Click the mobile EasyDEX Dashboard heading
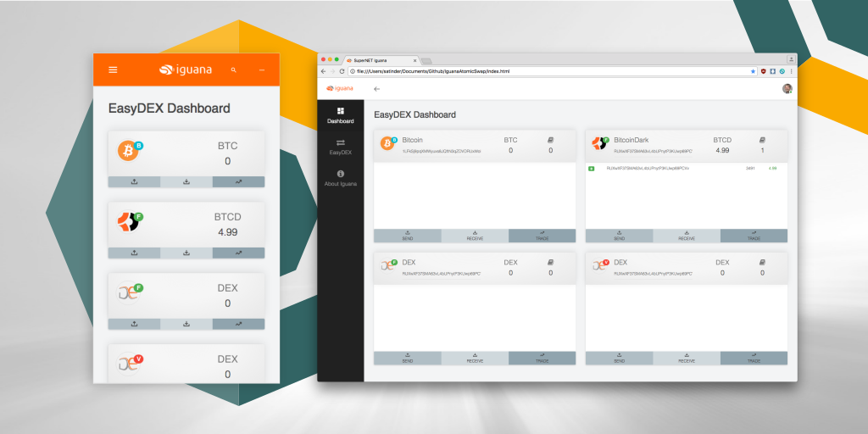The image size is (868, 434). coord(169,108)
